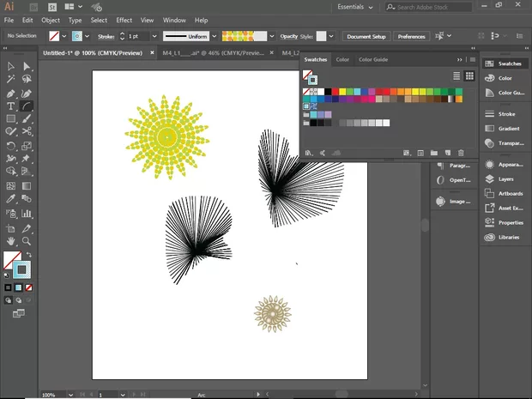Delete swatch using the trash icon
This screenshot has height=399, width=532.
[x=460, y=153]
